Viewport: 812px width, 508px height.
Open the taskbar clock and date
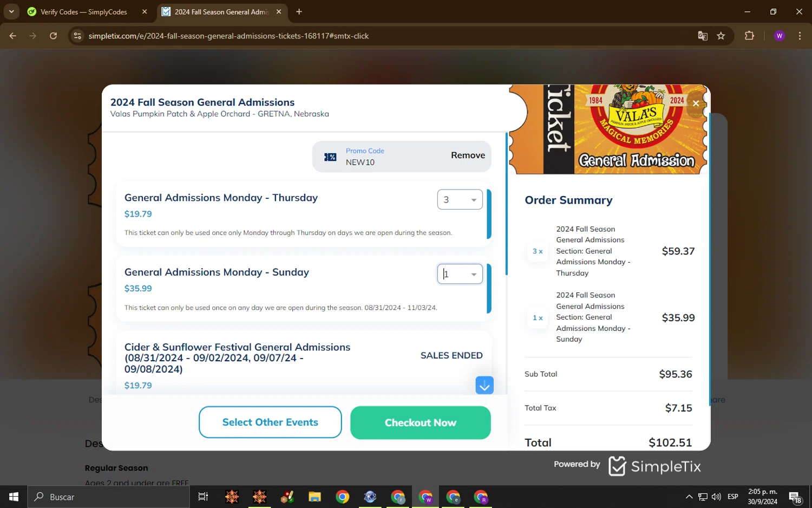(x=763, y=497)
